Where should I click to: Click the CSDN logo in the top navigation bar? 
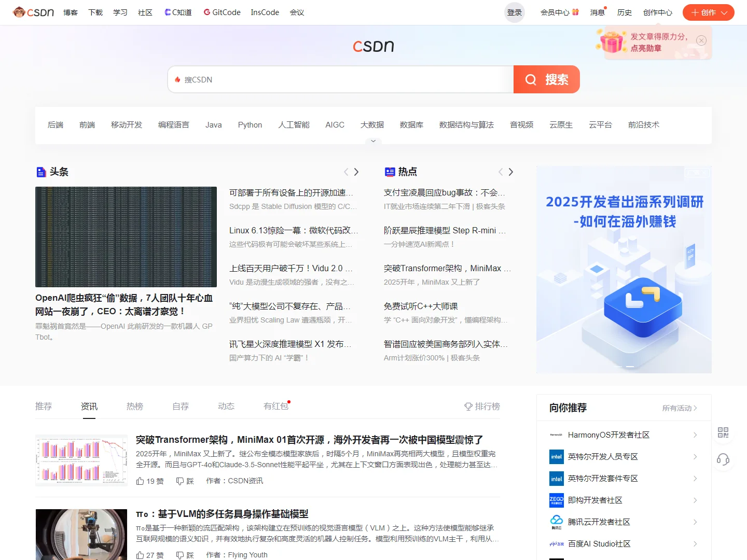tap(34, 12)
